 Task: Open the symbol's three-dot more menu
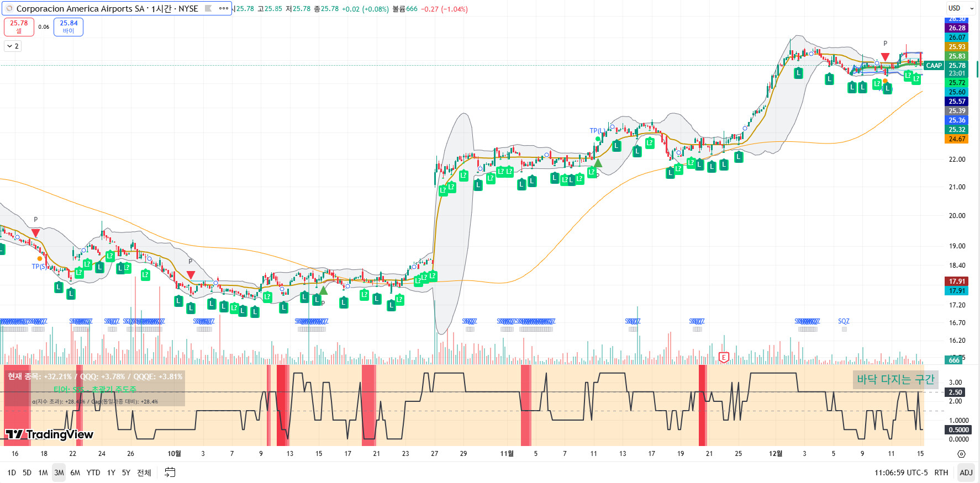click(x=223, y=8)
